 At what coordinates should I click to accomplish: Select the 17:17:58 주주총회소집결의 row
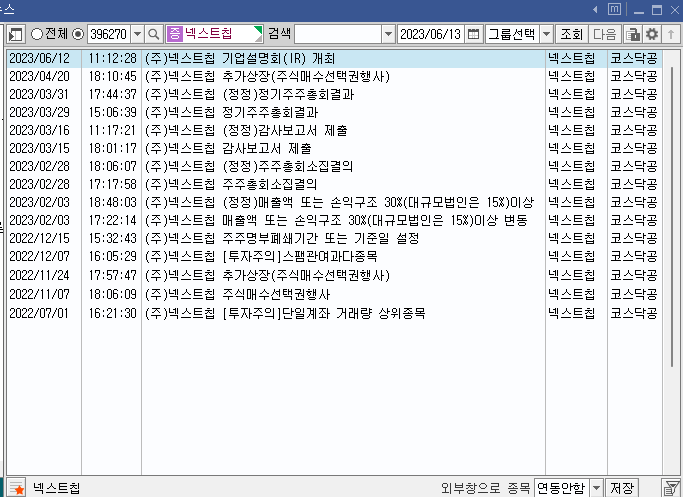pyautogui.click(x=334, y=184)
